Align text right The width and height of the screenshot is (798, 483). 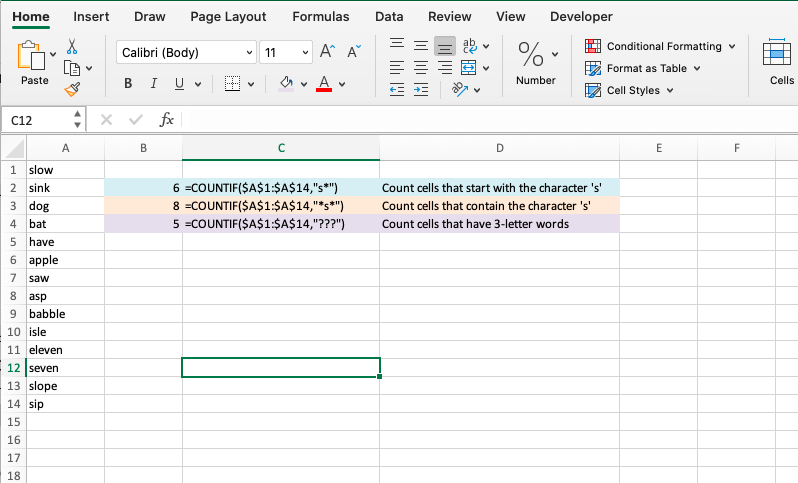tap(445, 67)
